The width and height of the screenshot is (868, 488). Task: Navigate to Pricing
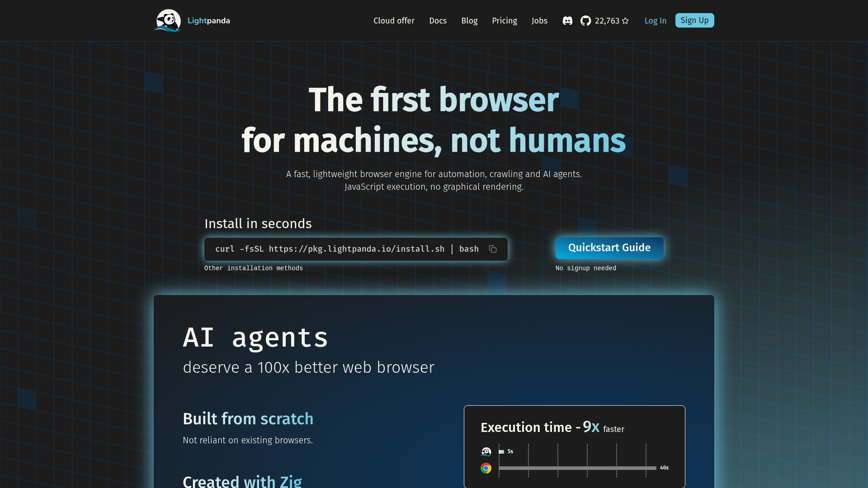505,21
